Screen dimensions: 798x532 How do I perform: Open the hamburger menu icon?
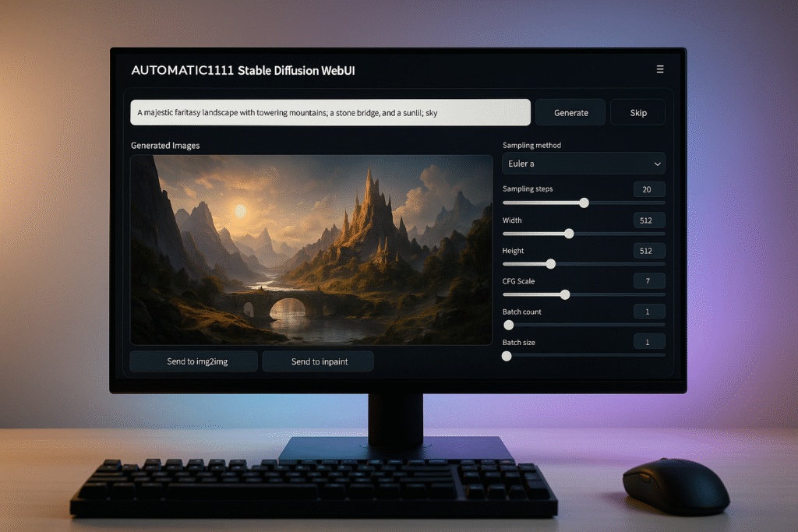coord(659,69)
